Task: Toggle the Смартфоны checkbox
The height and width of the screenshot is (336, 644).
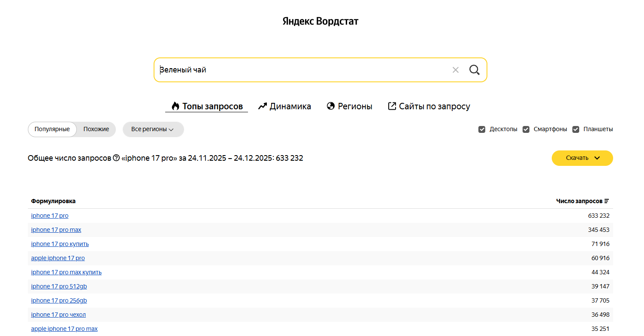Action: (x=526, y=129)
